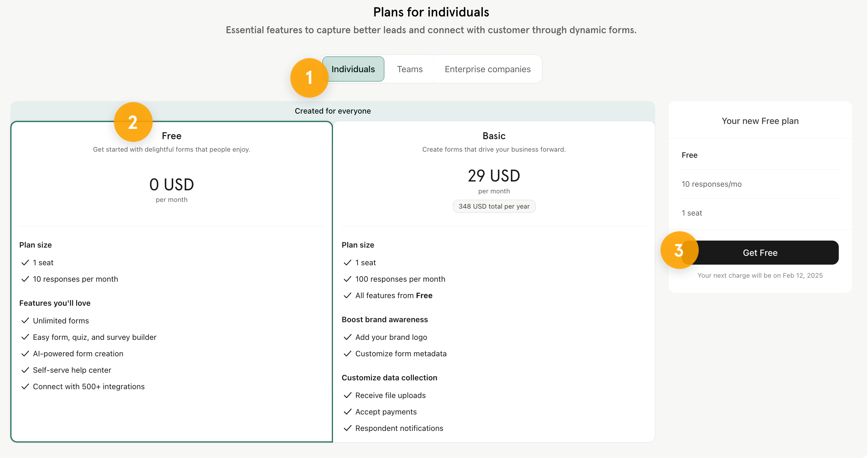
Task: Click the Get Free button
Action: pos(760,253)
